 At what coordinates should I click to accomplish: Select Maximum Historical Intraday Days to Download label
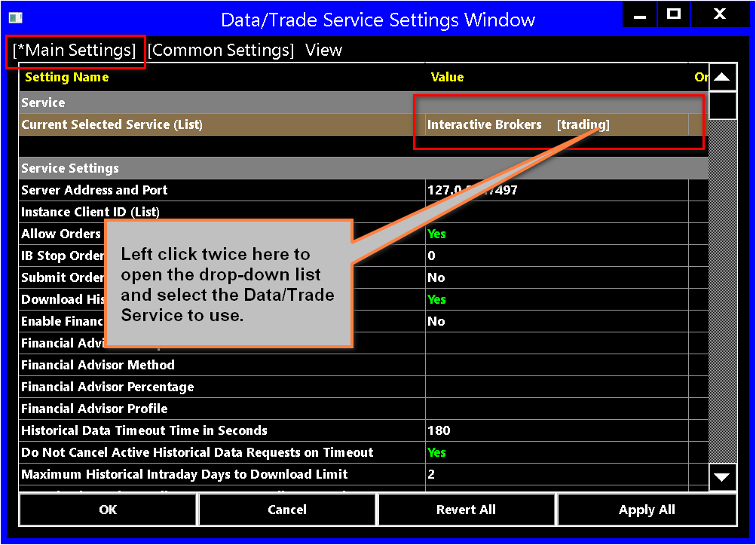pos(184,474)
